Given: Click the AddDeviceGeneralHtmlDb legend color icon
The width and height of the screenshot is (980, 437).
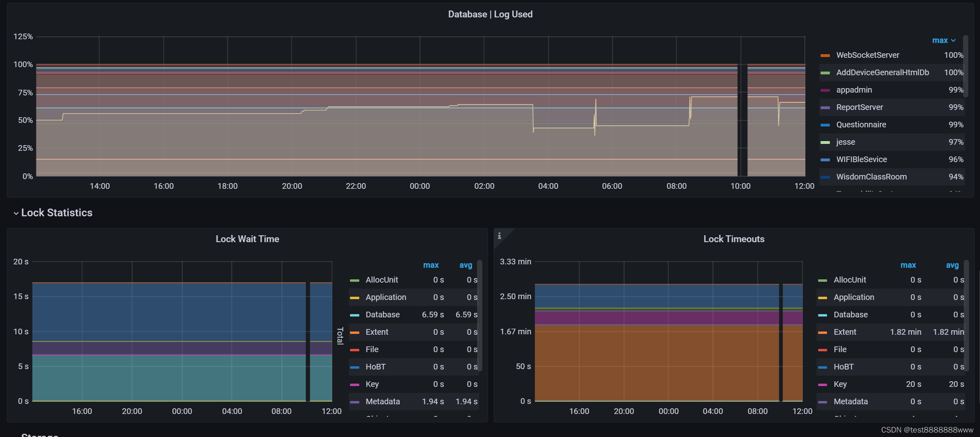Looking at the screenshot, I should pos(825,73).
